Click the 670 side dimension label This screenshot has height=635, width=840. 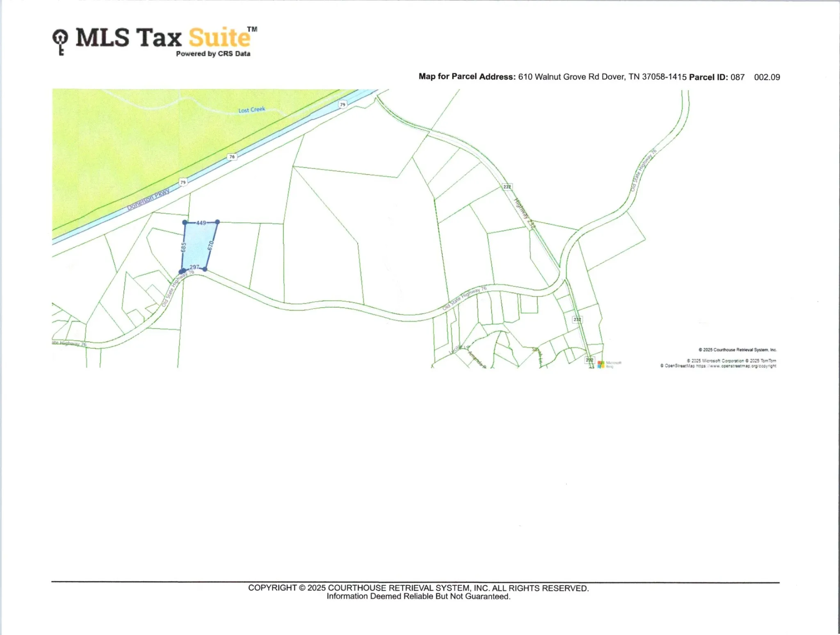pos(211,246)
